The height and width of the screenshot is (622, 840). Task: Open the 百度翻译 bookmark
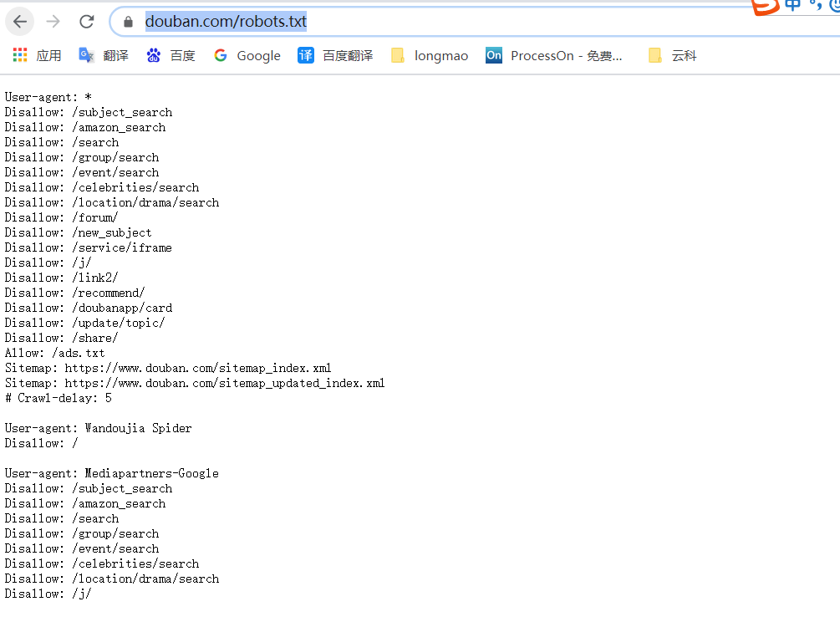pyautogui.click(x=335, y=55)
